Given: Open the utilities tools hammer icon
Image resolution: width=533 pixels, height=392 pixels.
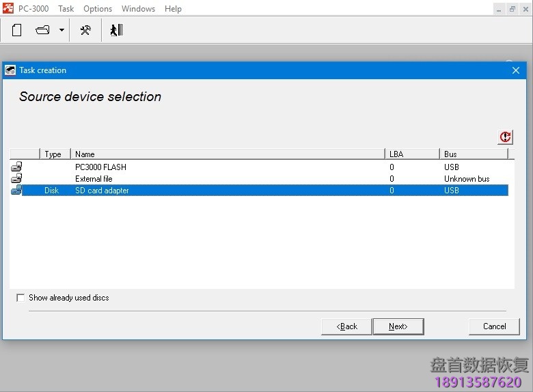Looking at the screenshot, I should pyautogui.click(x=85, y=30).
